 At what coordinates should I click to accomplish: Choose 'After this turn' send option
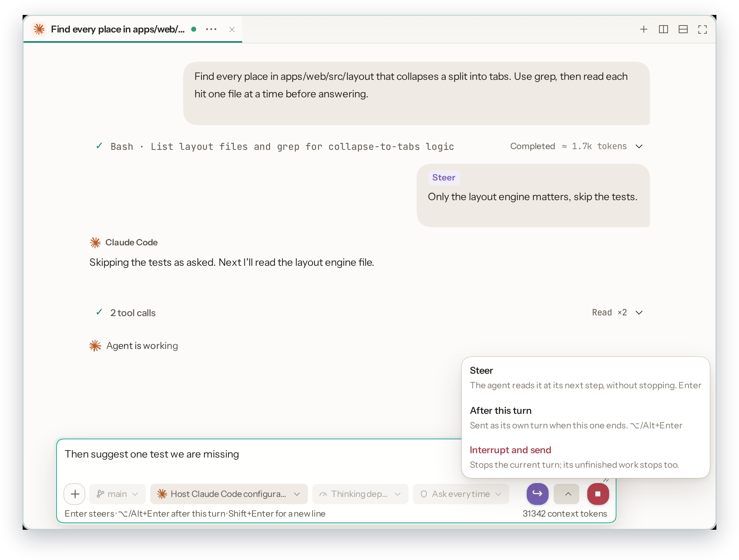tap(585, 418)
